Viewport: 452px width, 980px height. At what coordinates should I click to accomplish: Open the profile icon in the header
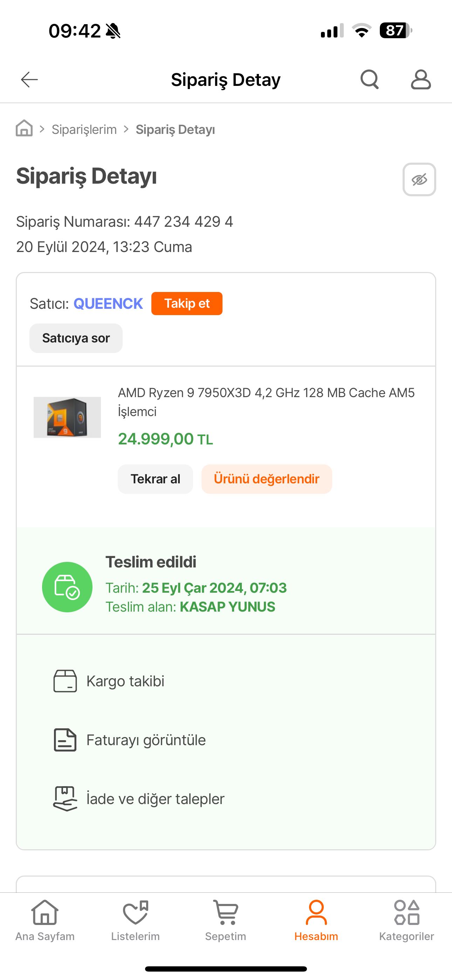click(x=421, y=80)
